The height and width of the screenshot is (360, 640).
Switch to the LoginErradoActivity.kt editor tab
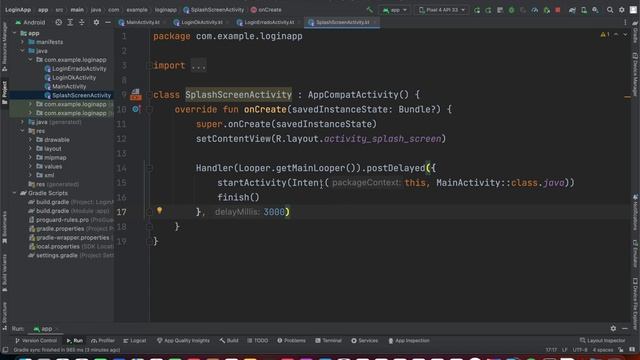click(268, 22)
